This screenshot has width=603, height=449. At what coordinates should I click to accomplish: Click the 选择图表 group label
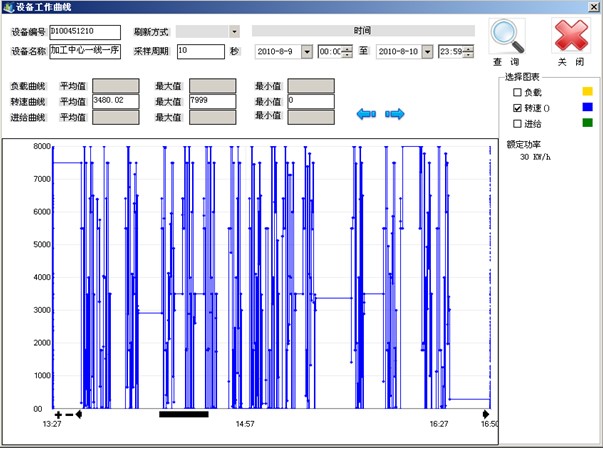click(x=522, y=77)
